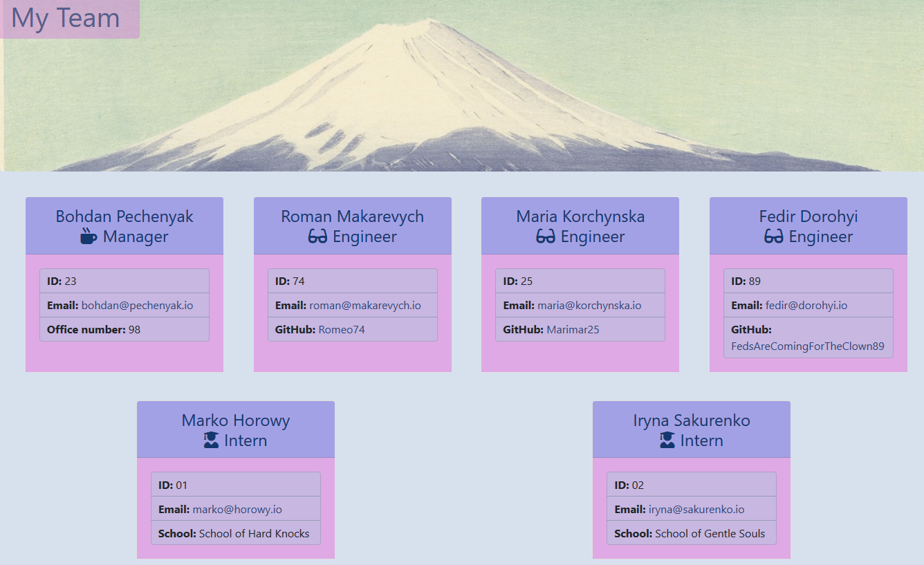Click School of Hard Knocks row
924x565 pixels.
pos(236,532)
